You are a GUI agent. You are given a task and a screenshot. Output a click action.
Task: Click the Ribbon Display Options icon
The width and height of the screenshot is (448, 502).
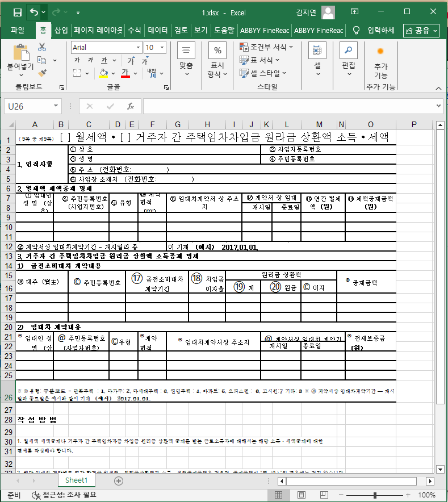(354, 11)
